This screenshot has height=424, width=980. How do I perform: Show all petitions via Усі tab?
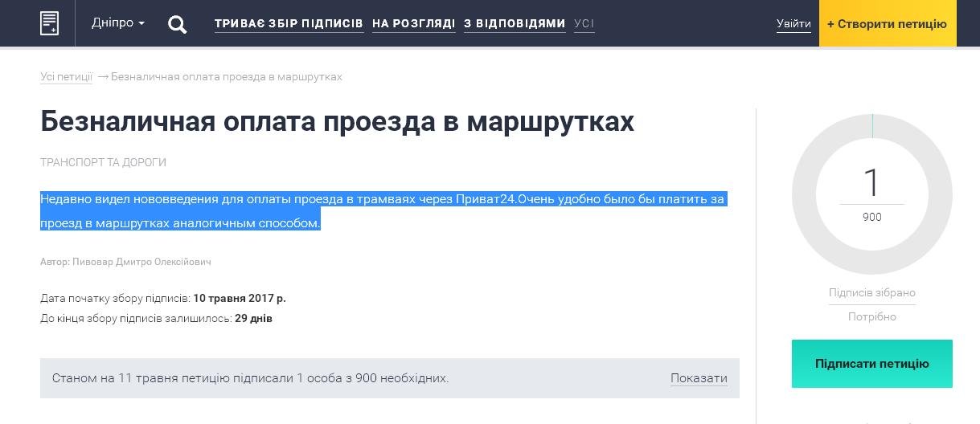584,24
